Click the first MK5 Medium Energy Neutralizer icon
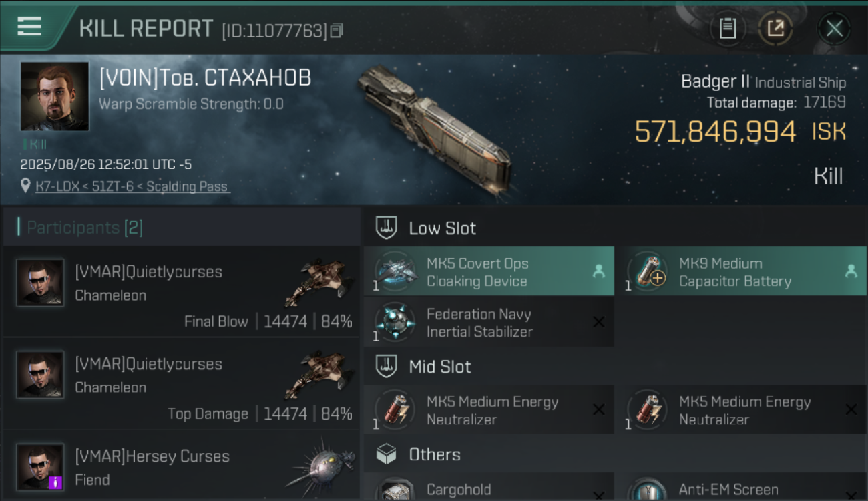 point(396,409)
